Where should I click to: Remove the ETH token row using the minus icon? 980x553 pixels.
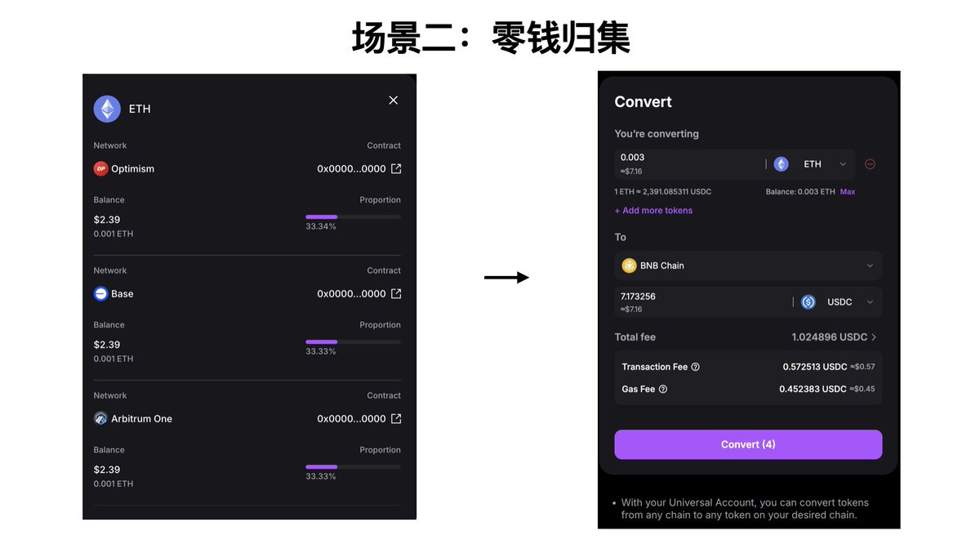point(870,164)
